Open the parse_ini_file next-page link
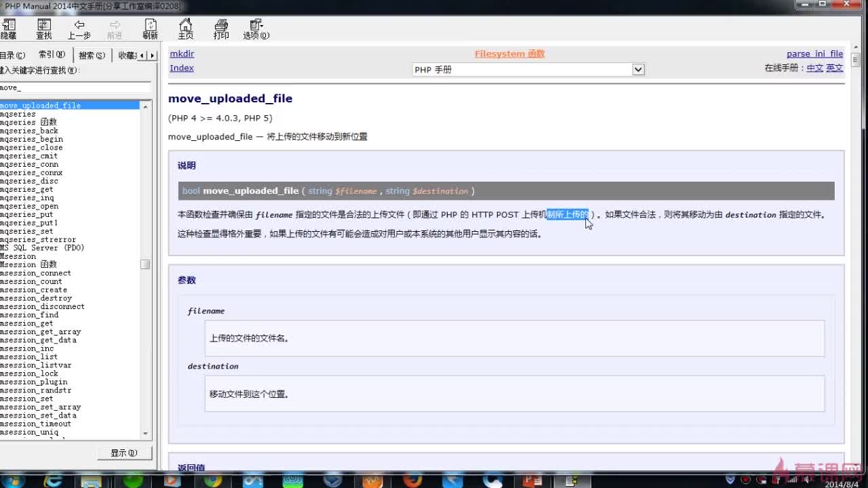Viewport: 868px width, 488px height. click(814, 54)
